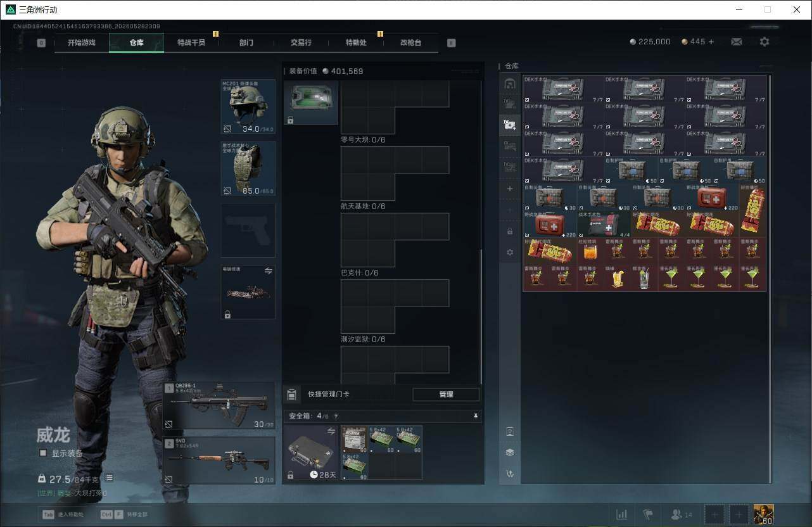Open the mail envelope icon

point(737,42)
